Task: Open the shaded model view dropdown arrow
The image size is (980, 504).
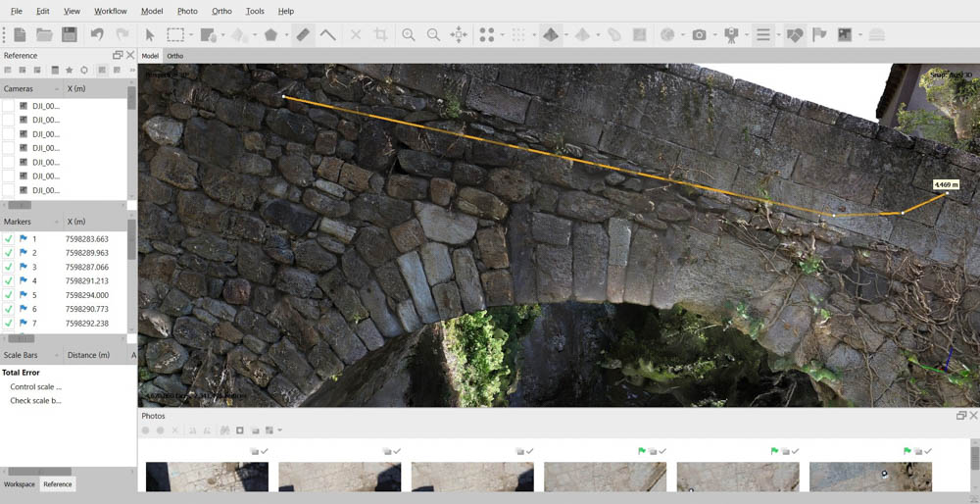Action: click(x=565, y=35)
